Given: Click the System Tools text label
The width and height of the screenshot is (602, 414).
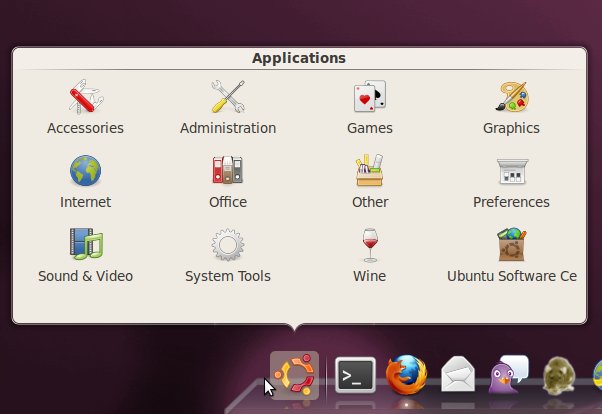Looking at the screenshot, I should pyautogui.click(x=228, y=276).
